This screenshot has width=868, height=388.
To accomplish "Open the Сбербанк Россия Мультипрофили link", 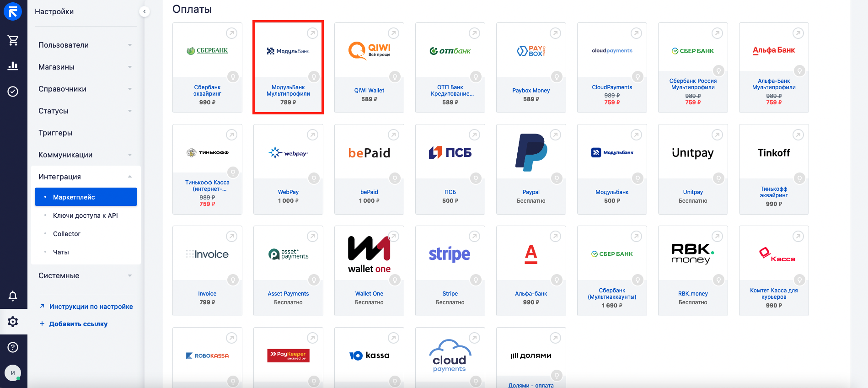I will 693,84.
